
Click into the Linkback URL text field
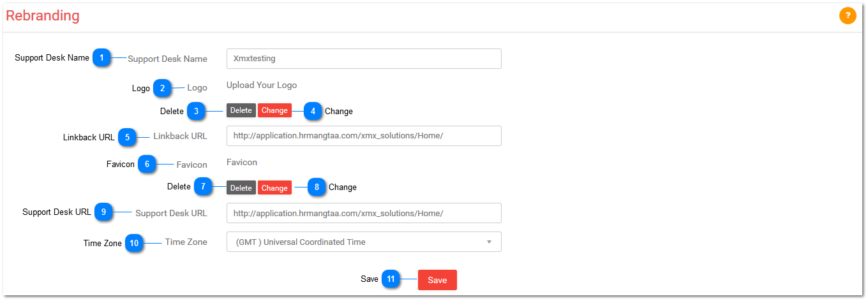pyautogui.click(x=364, y=136)
